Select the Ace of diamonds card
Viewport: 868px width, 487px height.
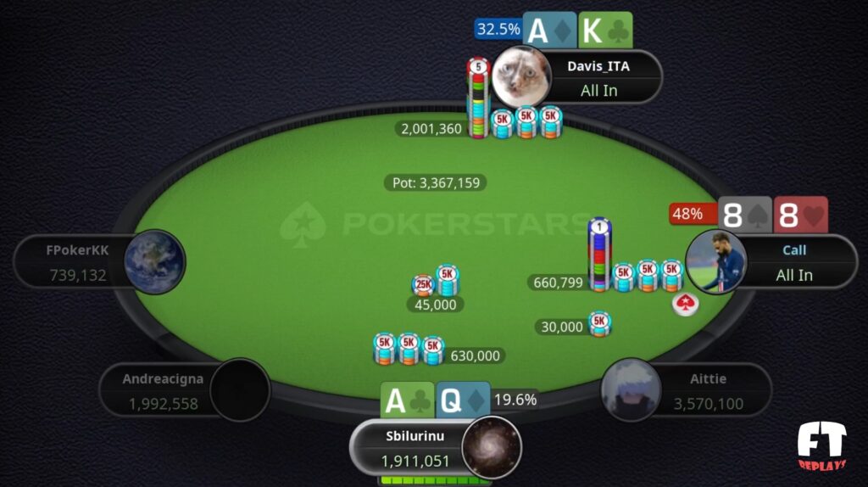coord(550,30)
